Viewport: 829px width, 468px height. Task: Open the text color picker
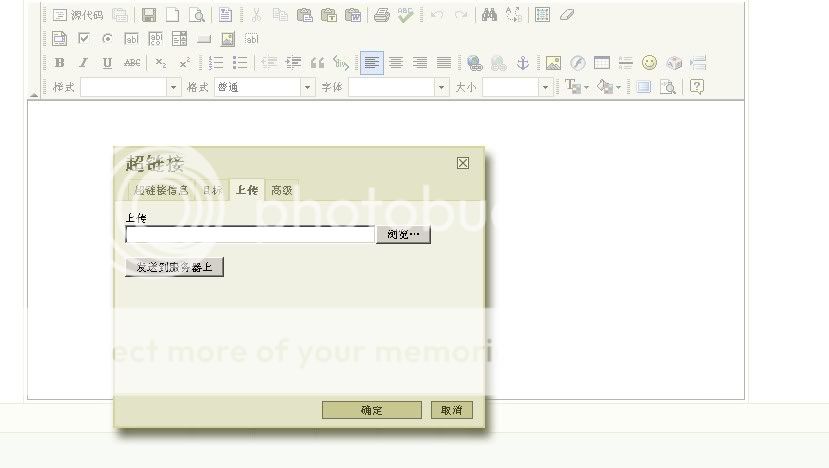pos(577,87)
